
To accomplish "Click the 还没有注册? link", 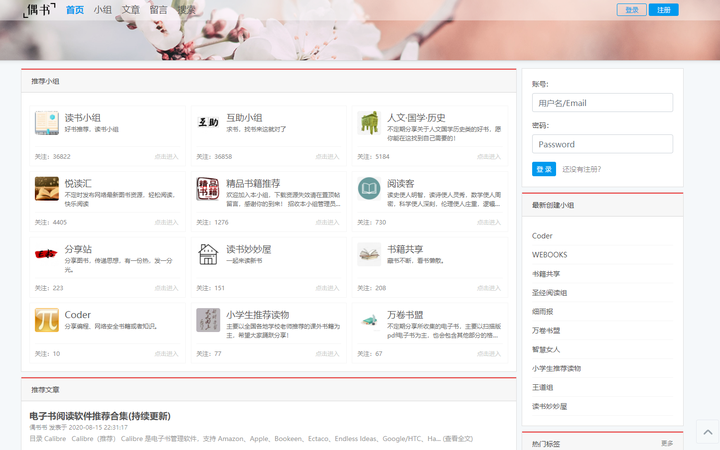I will tap(581, 169).
